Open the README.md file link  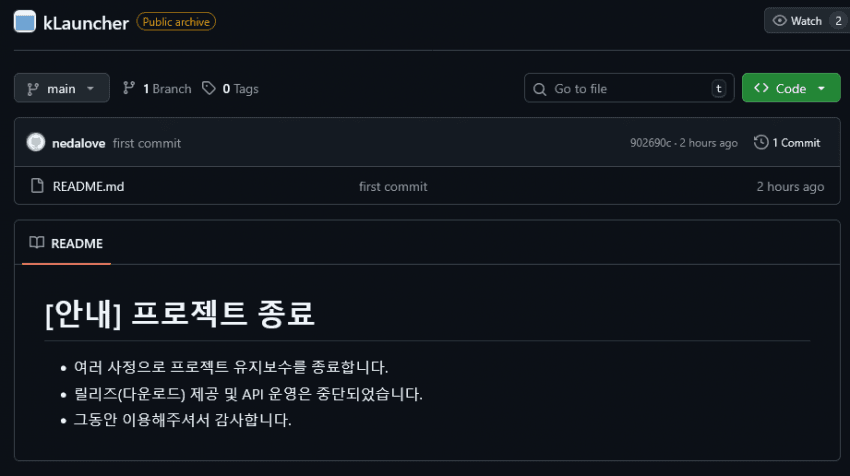pyautogui.click(x=88, y=186)
